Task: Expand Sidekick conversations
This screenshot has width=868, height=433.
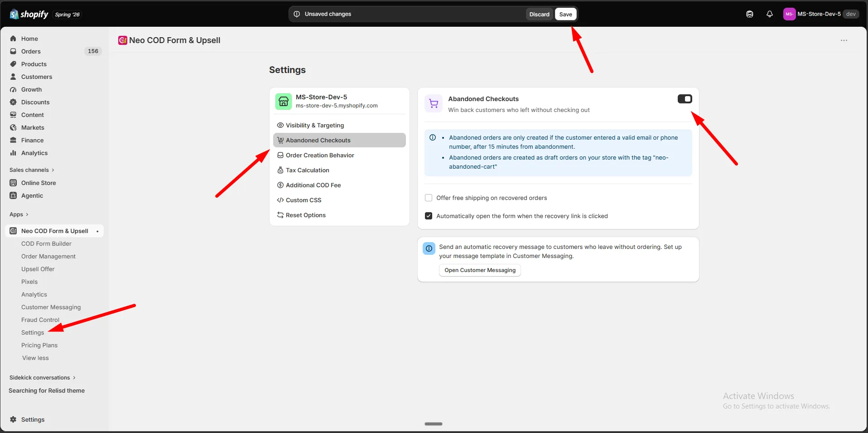Action: click(x=43, y=378)
